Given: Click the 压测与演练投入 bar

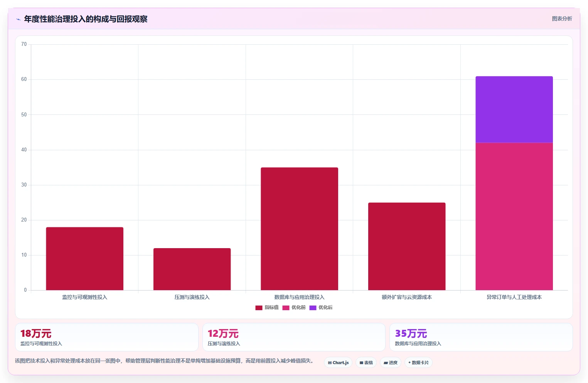Looking at the screenshot, I should tap(192, 269).
